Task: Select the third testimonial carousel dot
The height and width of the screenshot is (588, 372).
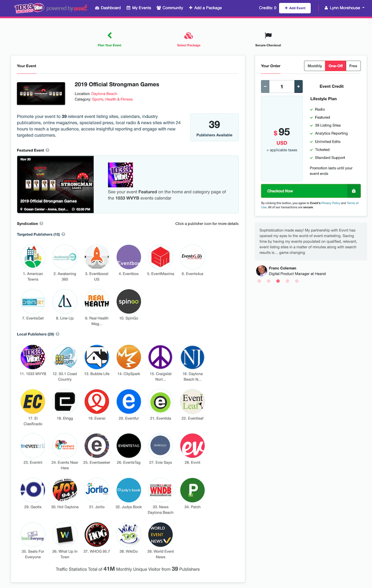Action: (278, 281)
